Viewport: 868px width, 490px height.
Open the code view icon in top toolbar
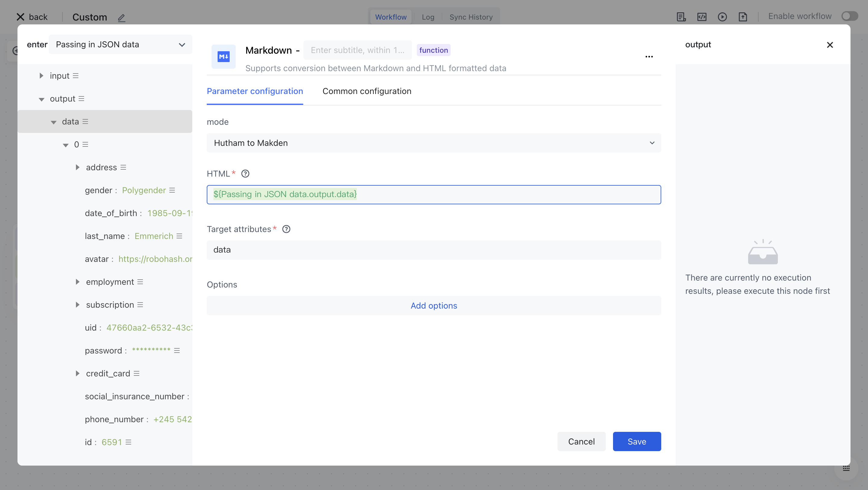[x=702, y=17]
